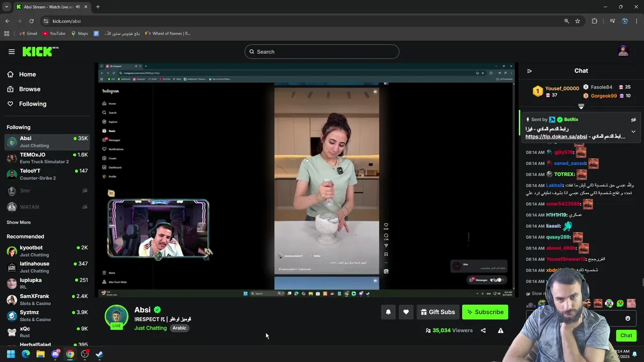Image resolution: width=644 pixels, height=362 pixels.
Task: Share the stream using share icon
Action: (x=483, y=330)
